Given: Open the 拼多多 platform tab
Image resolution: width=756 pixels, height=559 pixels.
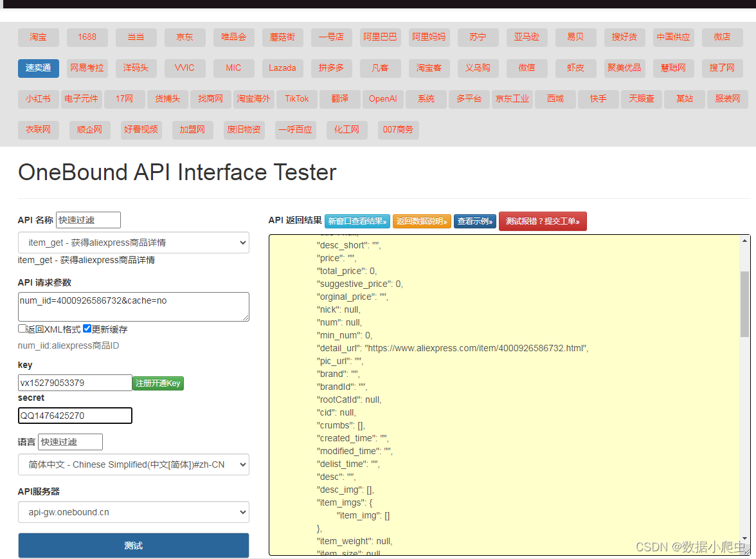Looking at the screenshot, I should 331,68.
